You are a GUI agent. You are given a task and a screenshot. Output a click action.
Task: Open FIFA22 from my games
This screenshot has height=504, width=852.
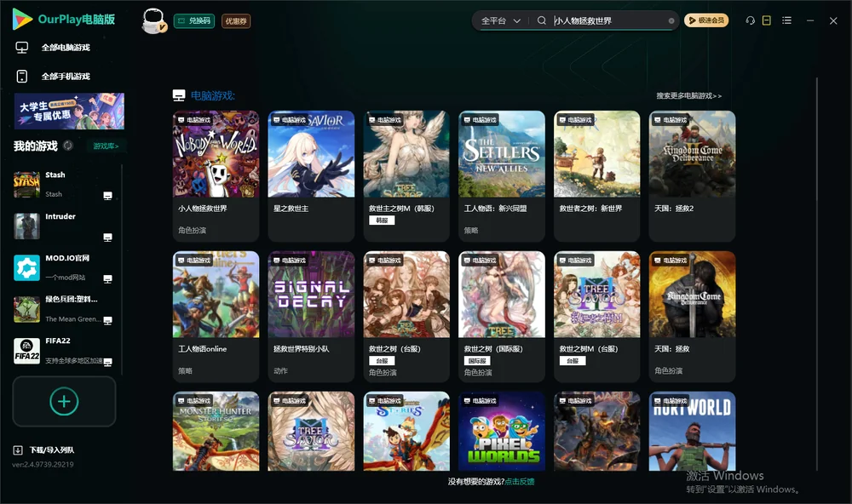tap(66, 351)
